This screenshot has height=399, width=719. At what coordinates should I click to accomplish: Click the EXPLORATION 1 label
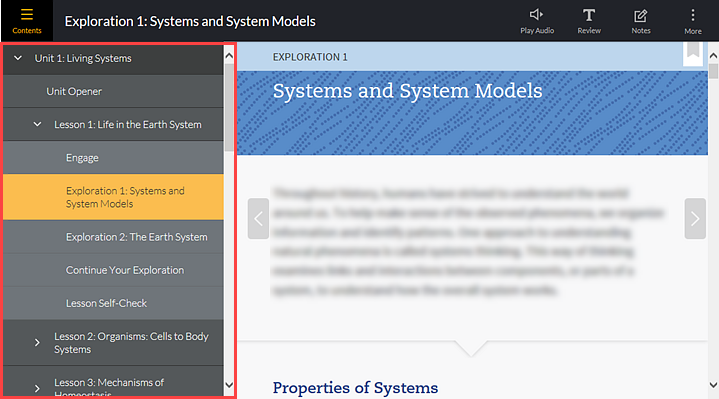[x=310, y=57]
